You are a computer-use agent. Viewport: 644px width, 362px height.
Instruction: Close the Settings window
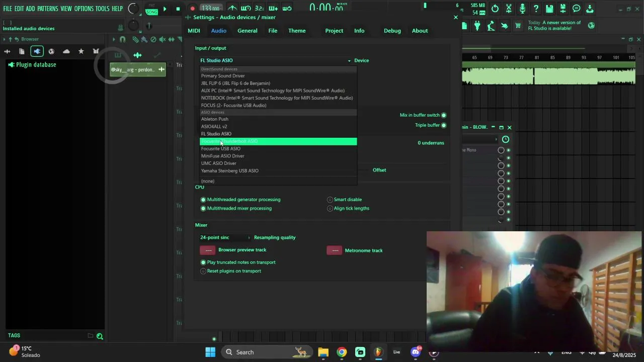(x=456, y=17)
